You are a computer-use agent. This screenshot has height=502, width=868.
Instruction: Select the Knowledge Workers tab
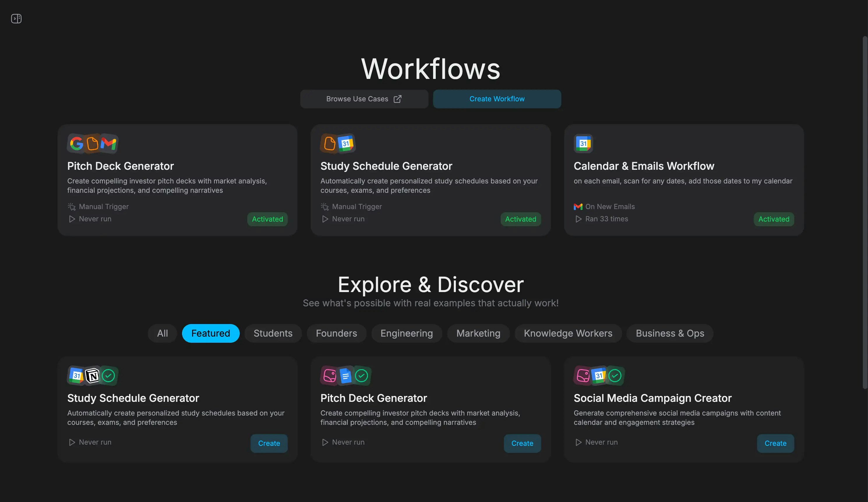568,333
